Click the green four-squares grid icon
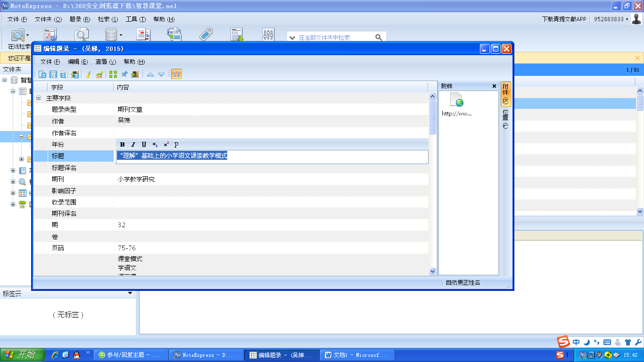The height and width of the screenshot is (362, 644). tap(113, 74)
